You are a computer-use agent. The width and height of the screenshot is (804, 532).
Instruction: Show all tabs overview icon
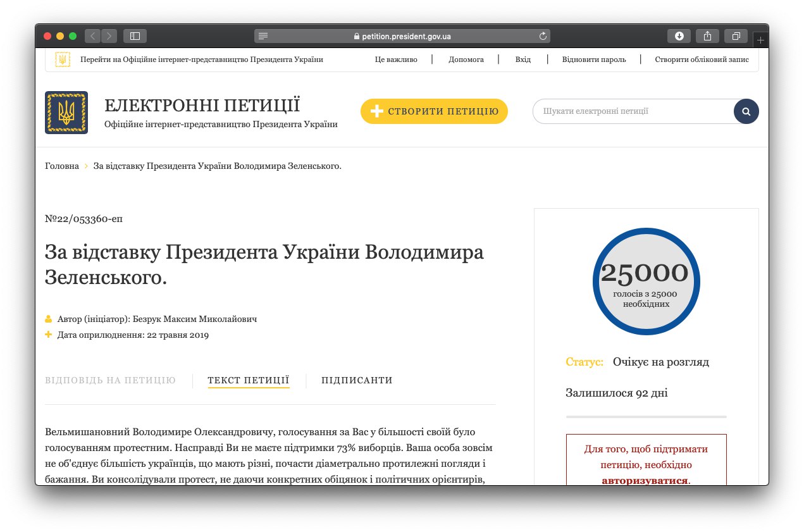point(736,36)
